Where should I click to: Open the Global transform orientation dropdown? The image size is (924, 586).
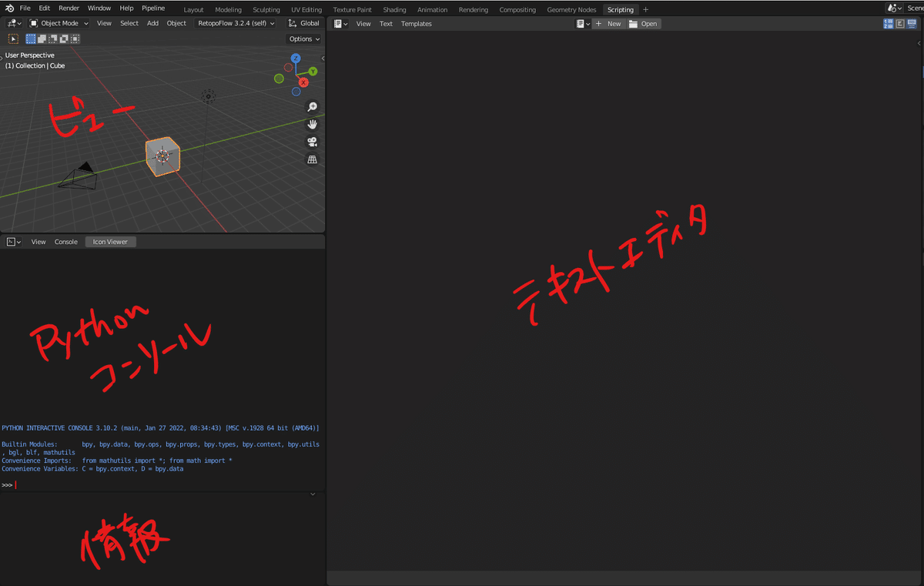coord(304,23)
